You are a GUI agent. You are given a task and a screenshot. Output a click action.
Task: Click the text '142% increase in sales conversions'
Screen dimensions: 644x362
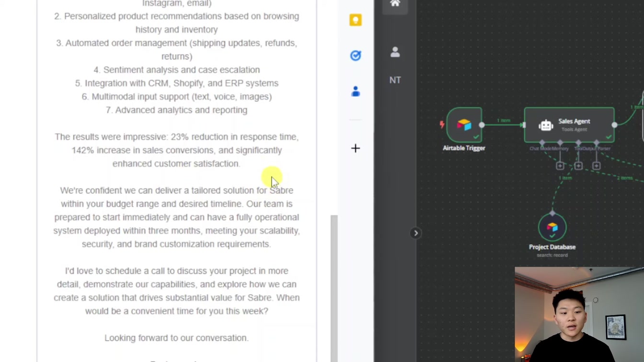click(x=142, y=150)
